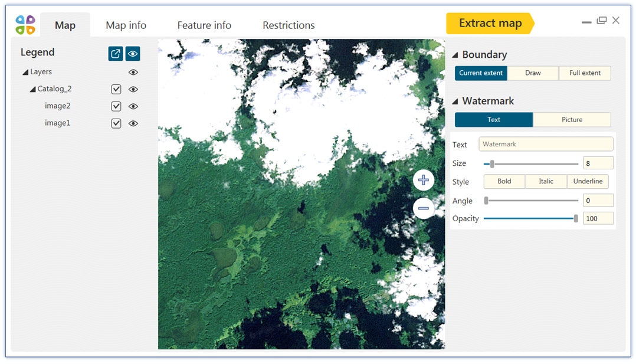
Task: Open the Restrictions tab
Action: point(289,25)
